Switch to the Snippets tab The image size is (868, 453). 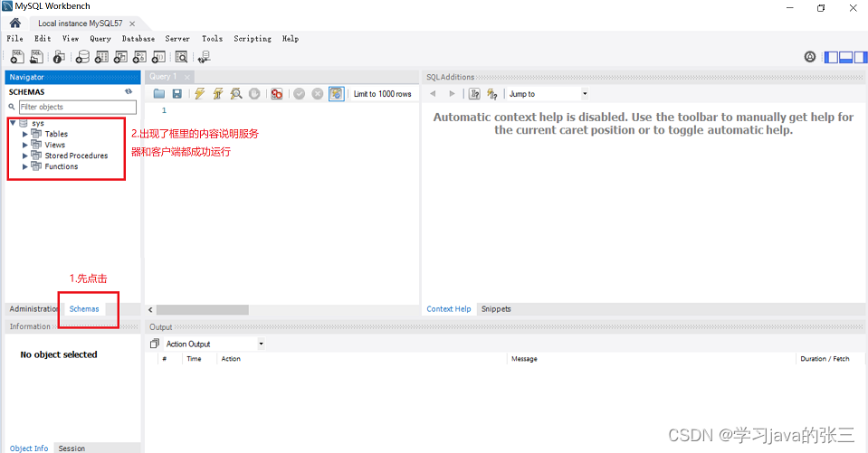496,308
